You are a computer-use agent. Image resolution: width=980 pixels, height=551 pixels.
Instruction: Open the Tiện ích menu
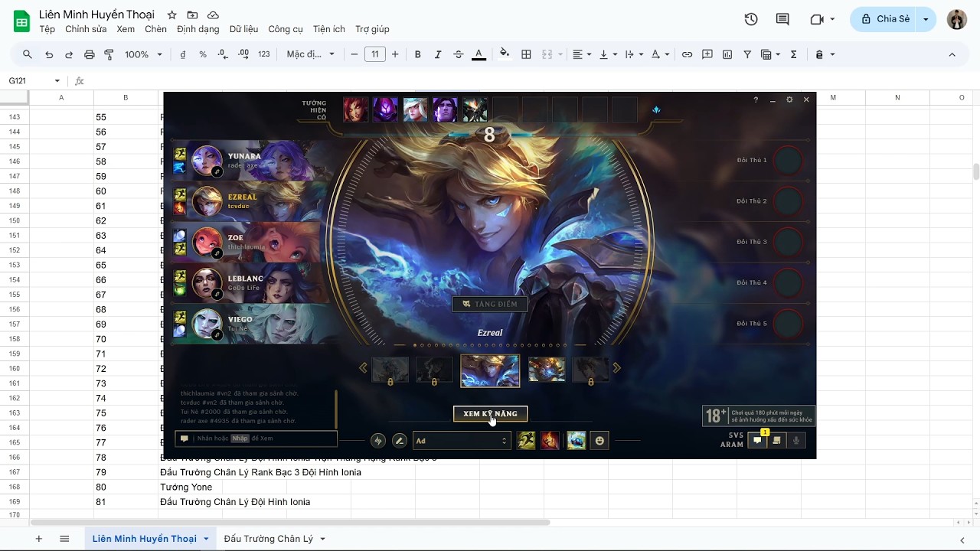tap(328, 29)
